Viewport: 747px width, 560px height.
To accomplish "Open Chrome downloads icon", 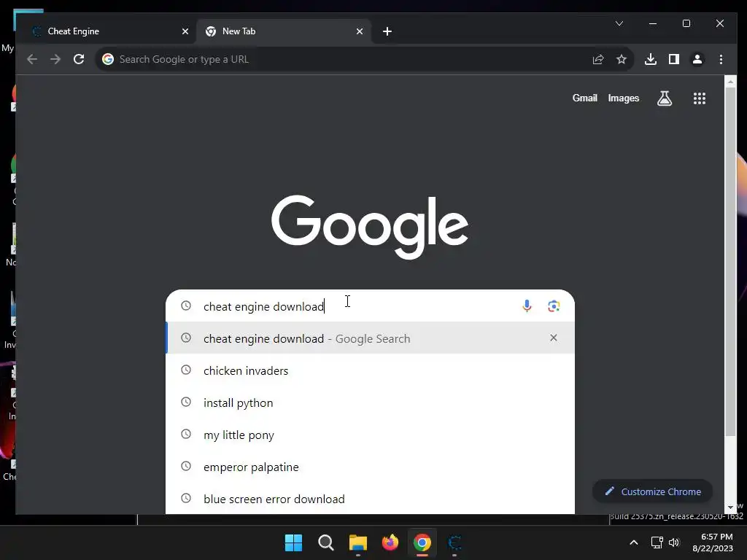I will (650, 59).
